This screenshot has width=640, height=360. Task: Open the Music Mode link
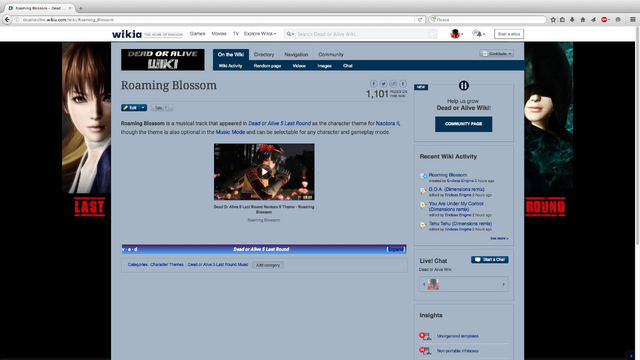click(x=230, y=132)
